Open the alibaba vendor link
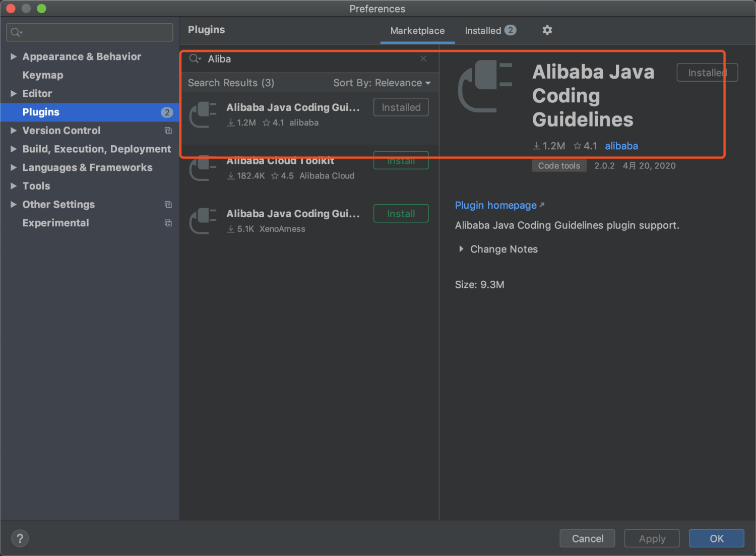 point(621,146)
